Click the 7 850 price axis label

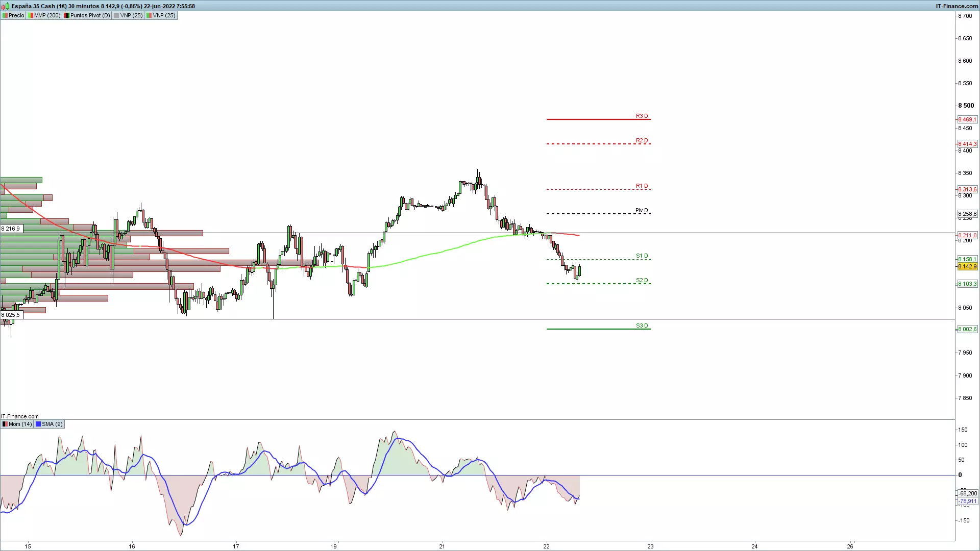coord(965,398)
